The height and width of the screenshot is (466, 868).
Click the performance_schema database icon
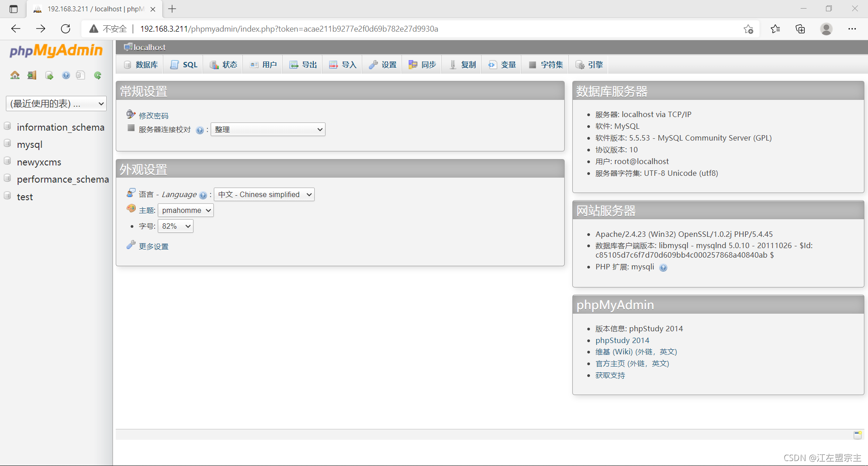[x=8, y=178]
